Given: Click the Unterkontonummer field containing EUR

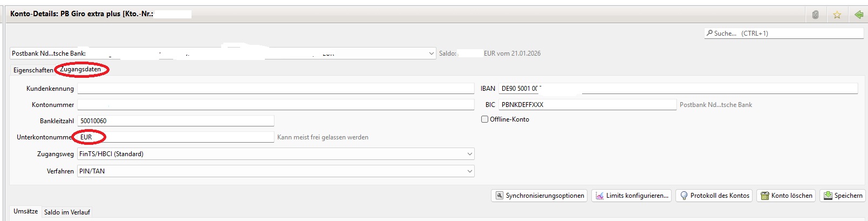Looking at the screenshot, I should pos(175,137).
